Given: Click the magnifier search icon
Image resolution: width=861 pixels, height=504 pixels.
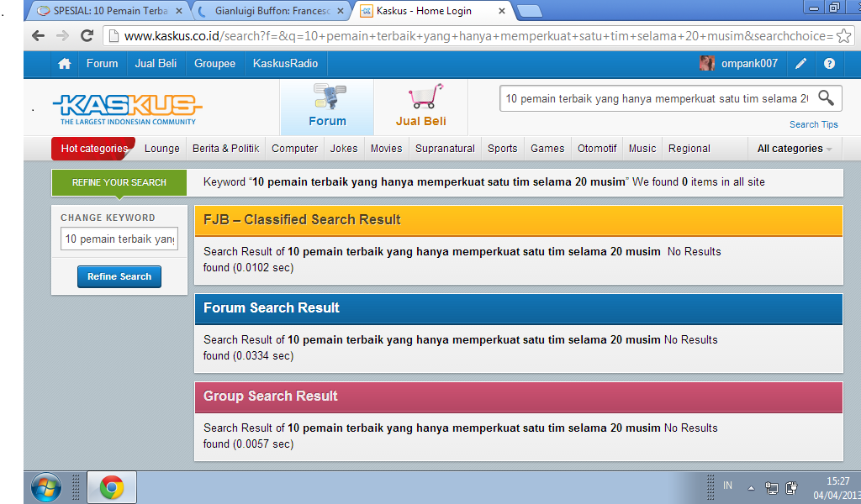Looking at the screenshot, I should point(826,98).
